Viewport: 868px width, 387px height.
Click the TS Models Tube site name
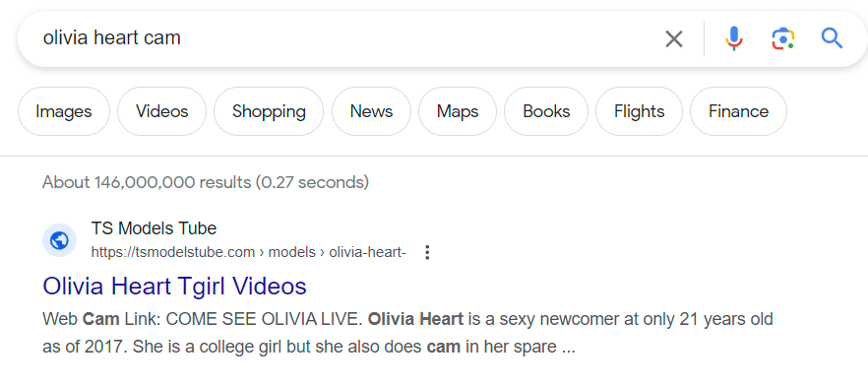click(x=154, y=228)
